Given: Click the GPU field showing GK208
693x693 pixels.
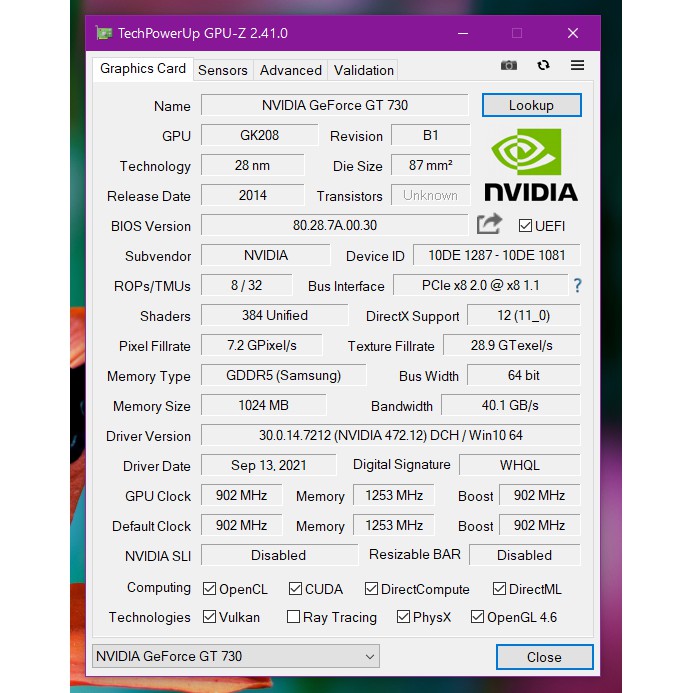Looking at the screenshot, I should click(x=259, y=135).
